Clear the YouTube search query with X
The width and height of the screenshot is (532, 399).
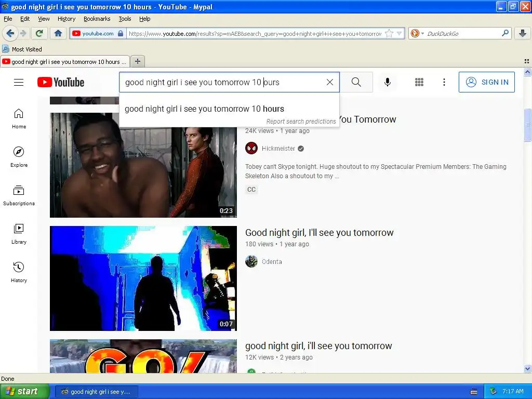(330, 82)
